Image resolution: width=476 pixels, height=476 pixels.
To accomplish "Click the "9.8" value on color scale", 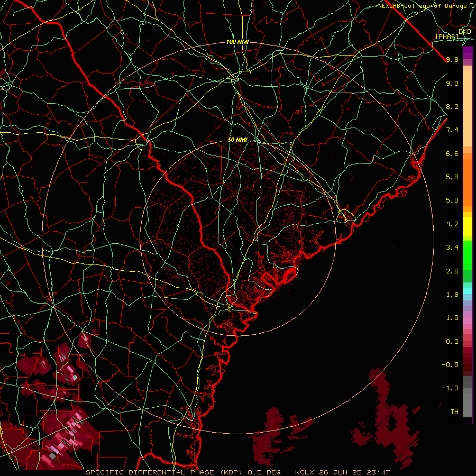I will 452,59.
